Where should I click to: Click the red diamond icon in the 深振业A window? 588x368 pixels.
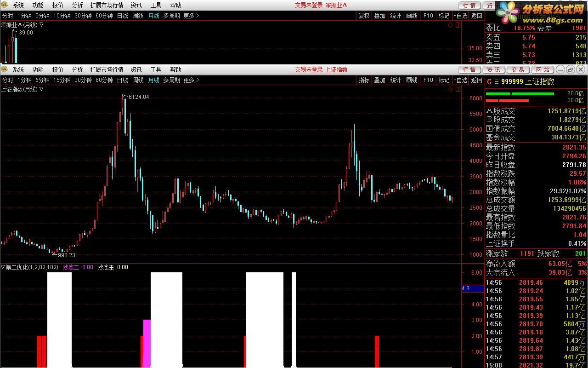450,25
